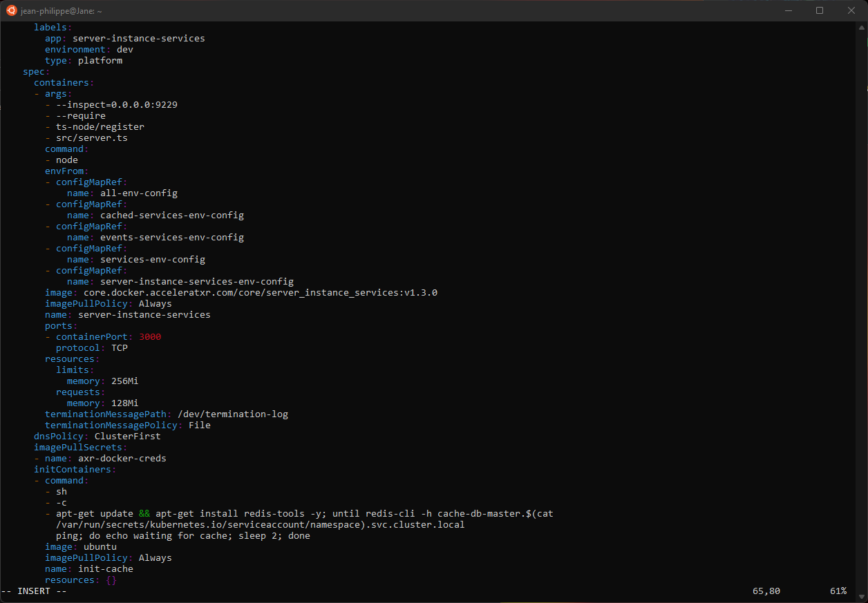Click the initContainers: key
The image size is (868, 603).
click(75, 470)
